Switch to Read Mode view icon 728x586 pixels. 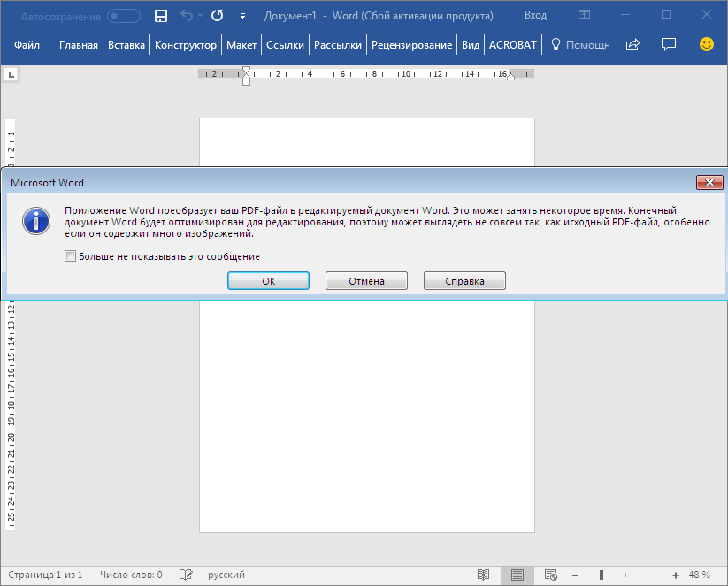483,575
